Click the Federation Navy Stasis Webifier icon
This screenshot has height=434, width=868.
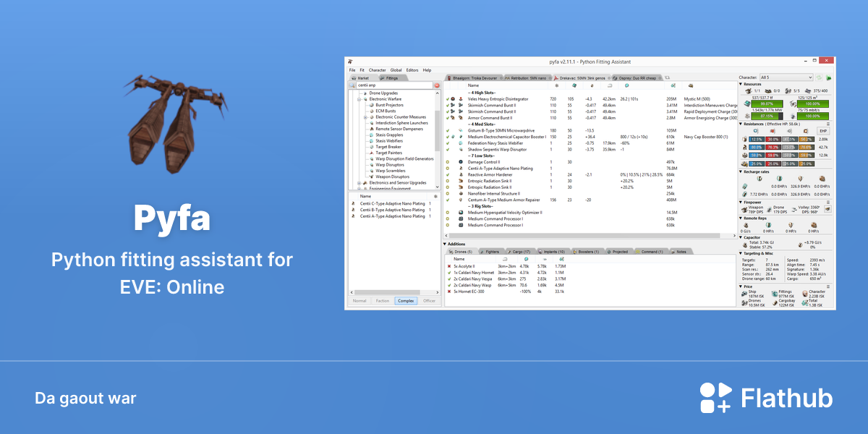[460, 142]
